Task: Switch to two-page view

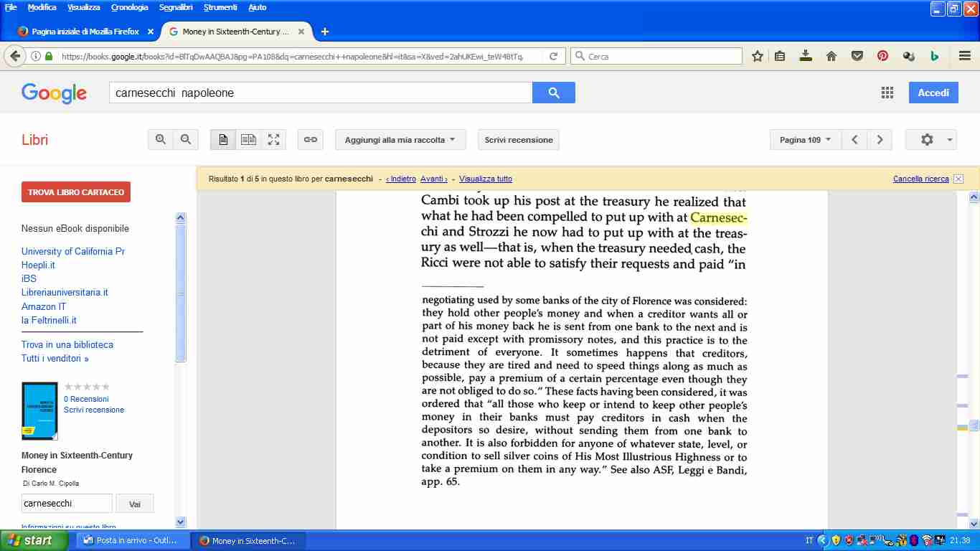Action: [x=248, y=140]
